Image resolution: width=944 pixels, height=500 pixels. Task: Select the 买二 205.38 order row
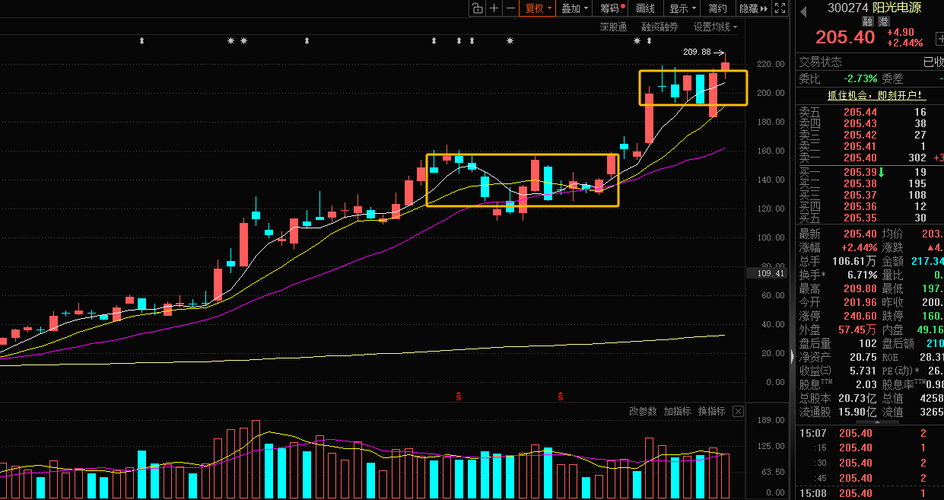[x=870, y=184]
